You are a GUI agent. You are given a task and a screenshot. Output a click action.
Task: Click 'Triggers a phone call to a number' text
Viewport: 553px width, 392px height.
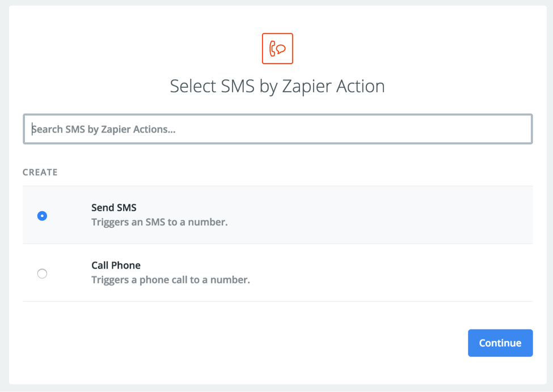tap(171, 280)
